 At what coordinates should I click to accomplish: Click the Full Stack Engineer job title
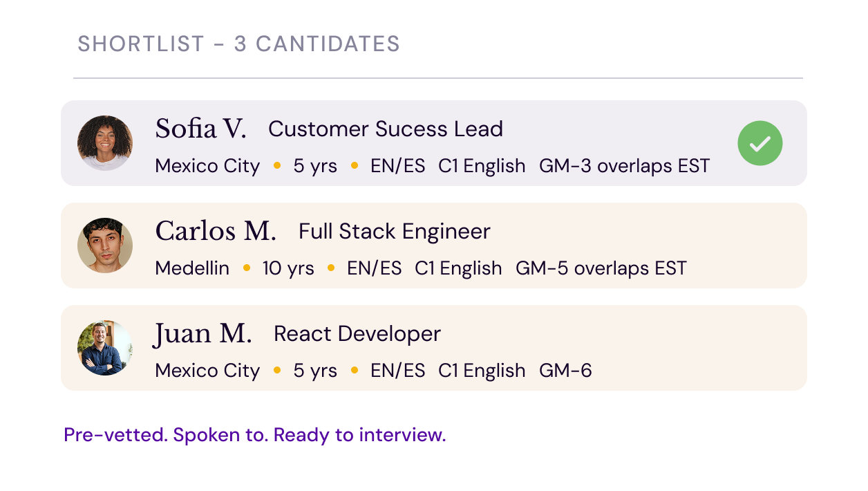[395, 231]
